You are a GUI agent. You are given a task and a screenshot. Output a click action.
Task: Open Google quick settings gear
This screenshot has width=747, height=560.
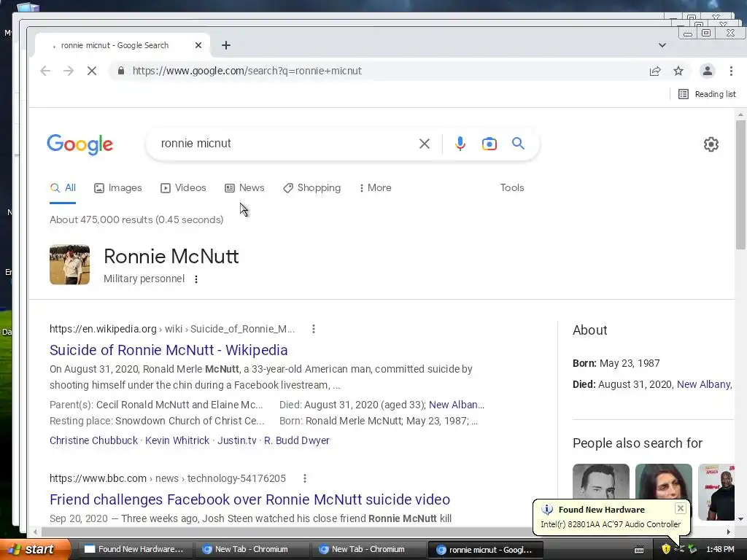(711, 144)
